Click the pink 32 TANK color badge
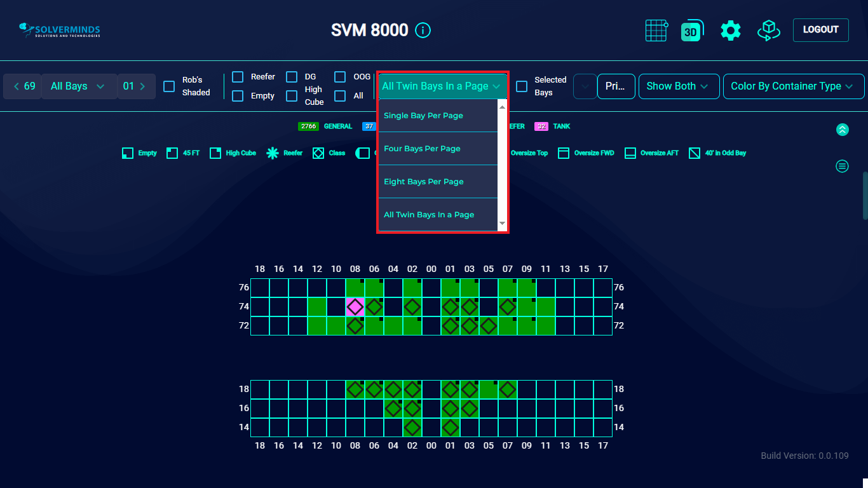The height and width of the screenshot is (488, 868). (x=541, y=126)
